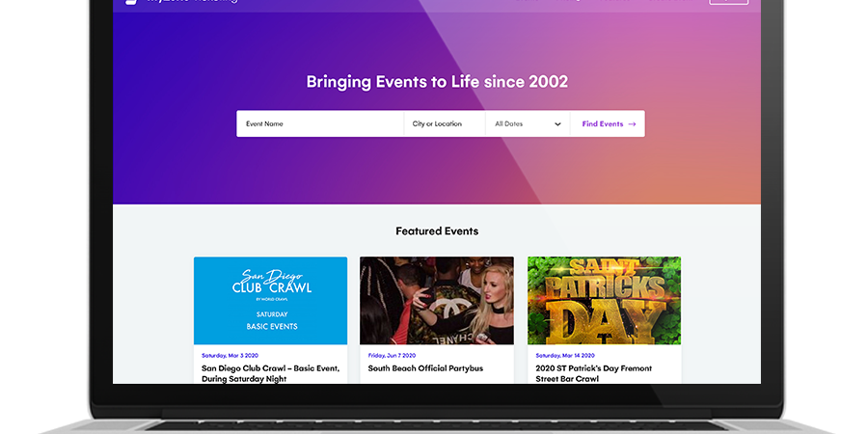Click the date Saturday, Mar 14 2020
Viewport: 868px width, 434px height.
565,355
